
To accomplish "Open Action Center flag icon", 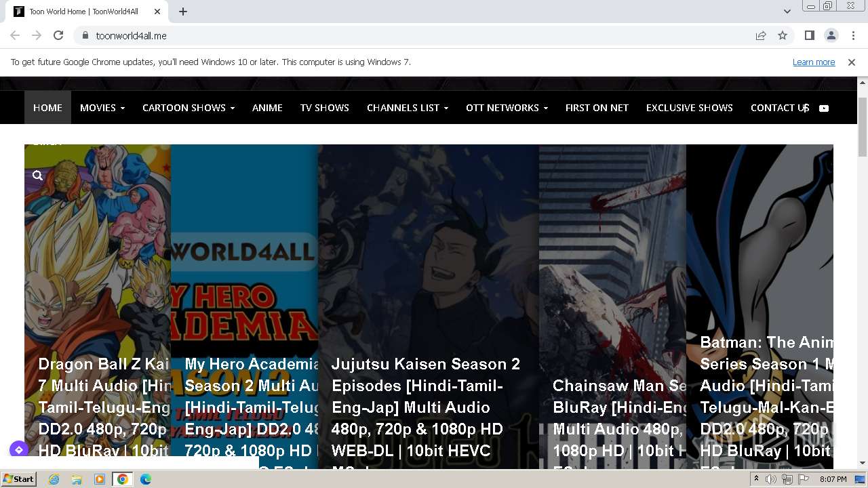I will [804, 479].
